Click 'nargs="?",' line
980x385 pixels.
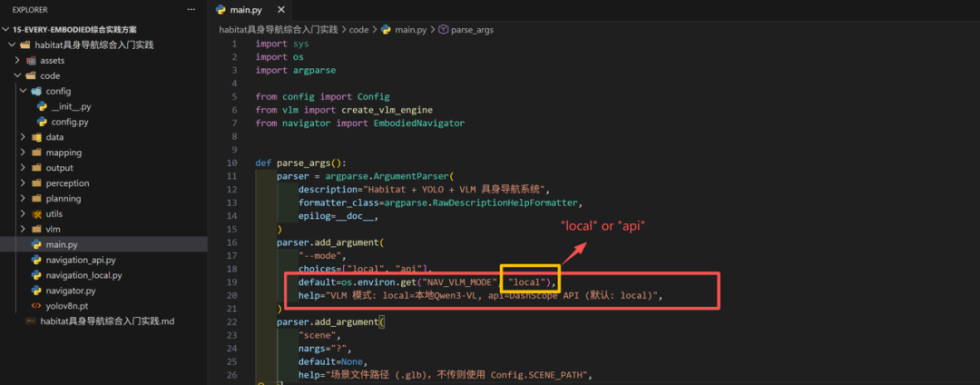click(325, 348)
